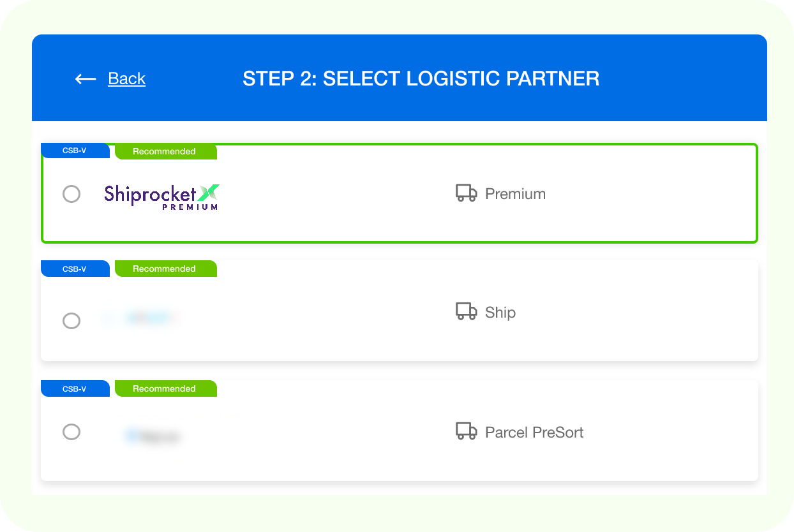Select the Parcel PreSort radio button

[71, 432]
